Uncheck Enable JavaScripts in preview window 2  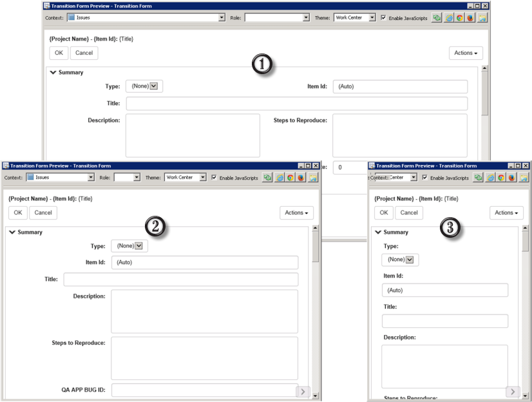(214, 177)
